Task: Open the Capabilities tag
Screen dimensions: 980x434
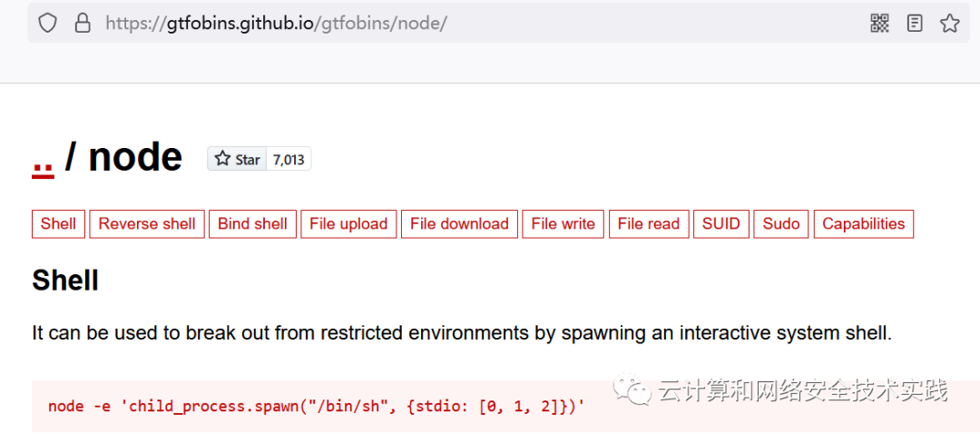Action: click(864, 224)
